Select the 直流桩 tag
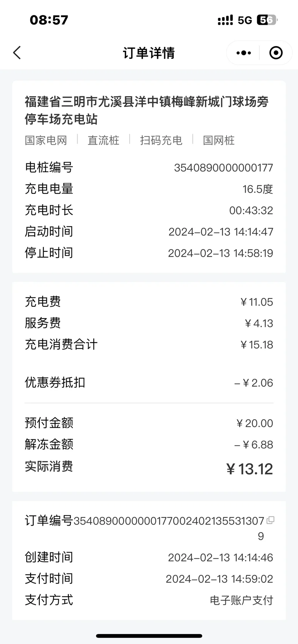Viewport: 298px width, 644px height. pos(104,140)
